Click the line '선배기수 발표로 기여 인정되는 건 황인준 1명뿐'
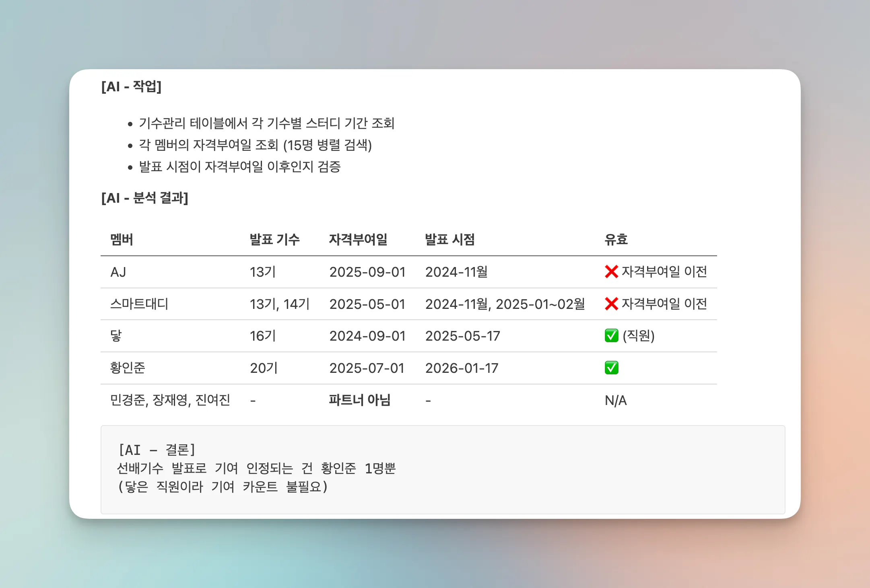 click(257, 468)
